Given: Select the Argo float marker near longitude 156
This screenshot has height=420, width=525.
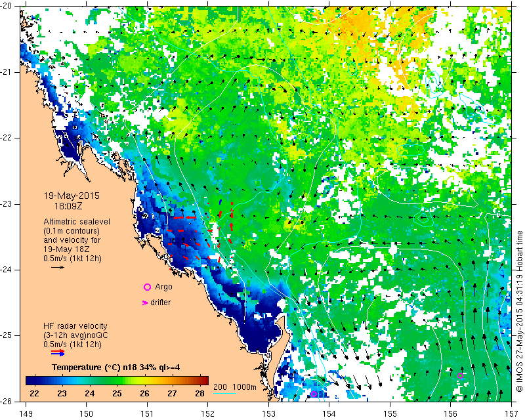Looking at the screenshot, I should 460,376.
